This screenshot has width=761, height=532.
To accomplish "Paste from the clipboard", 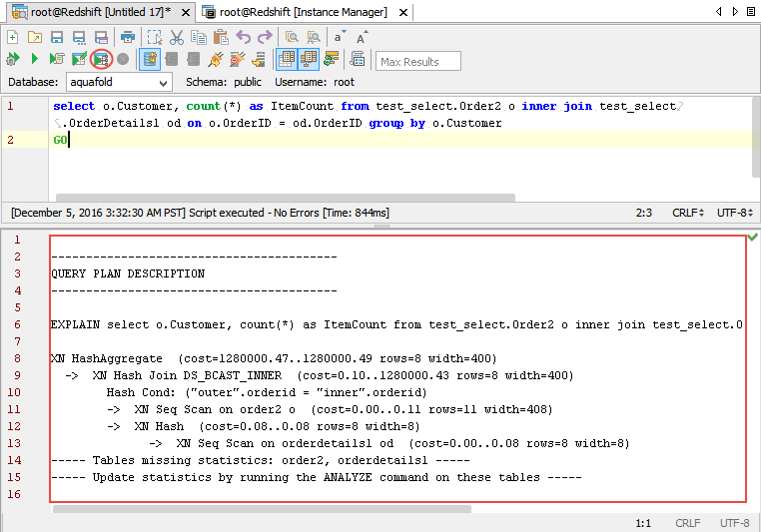I will pos(221,37).
